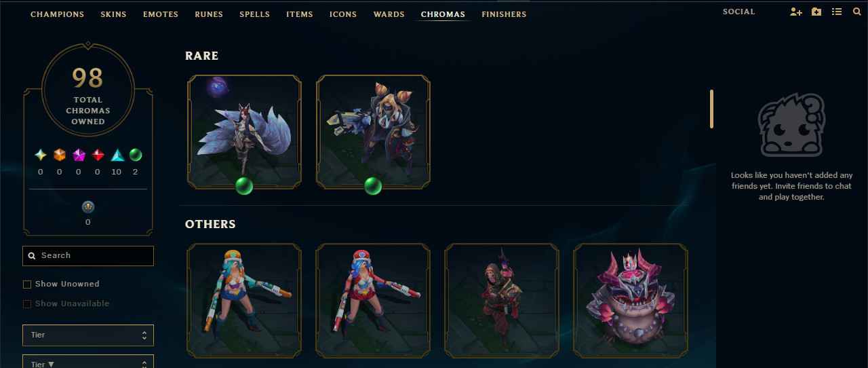Go to the Champions tab
The width and height of the screenshot is (868, 368).
tap(58, 14)
